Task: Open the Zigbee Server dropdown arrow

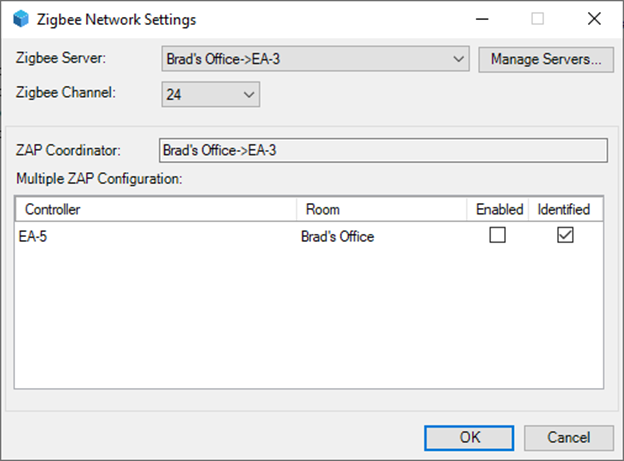Action: click(458, 59)
